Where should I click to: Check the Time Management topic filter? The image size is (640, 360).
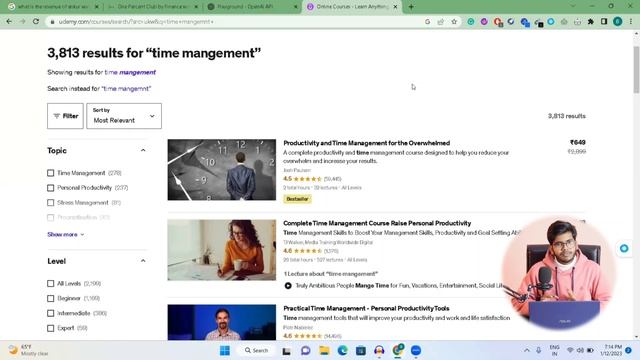pos(51,173)
